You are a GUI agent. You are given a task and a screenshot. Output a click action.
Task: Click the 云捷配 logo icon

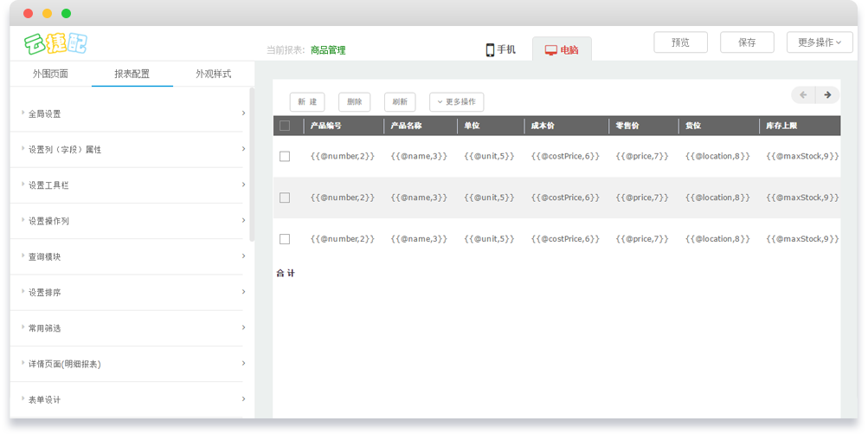tap(55, 42)
